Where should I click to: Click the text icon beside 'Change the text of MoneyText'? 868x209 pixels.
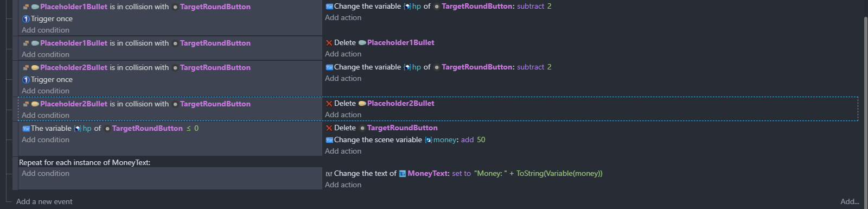pos(329,174)
